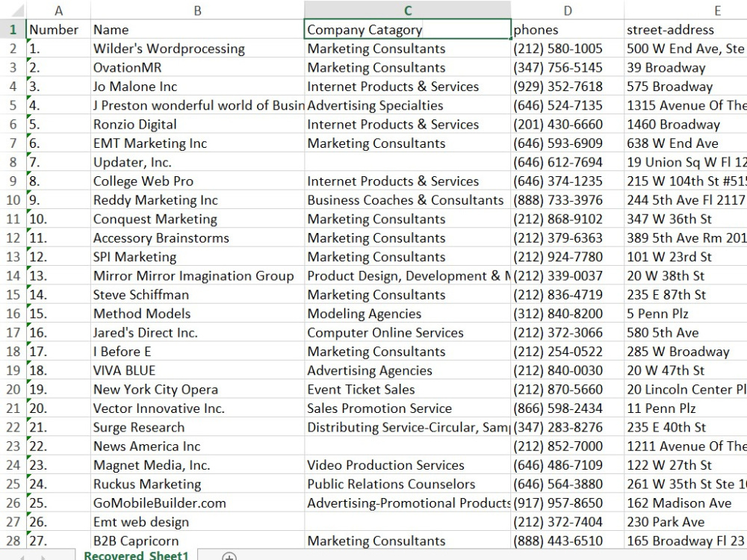Select the cell 'Jo Malone Inc'
The width and height of the screenshot is (747, 560).
click(x=197, y=86)
